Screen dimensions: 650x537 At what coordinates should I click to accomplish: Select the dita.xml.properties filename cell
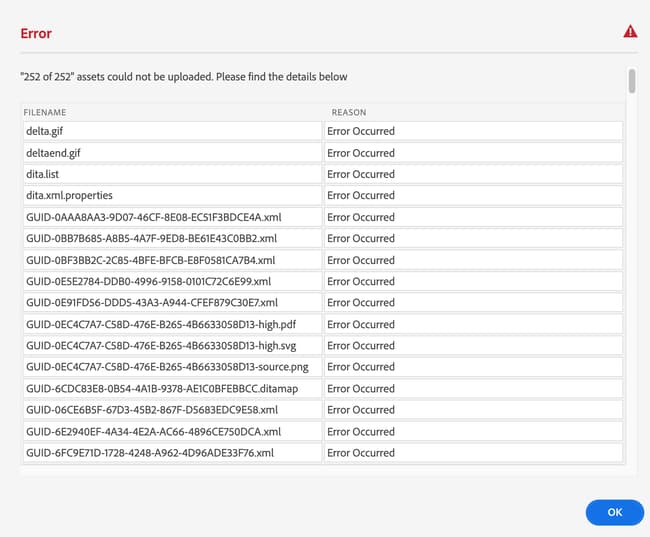coord(172,196)
